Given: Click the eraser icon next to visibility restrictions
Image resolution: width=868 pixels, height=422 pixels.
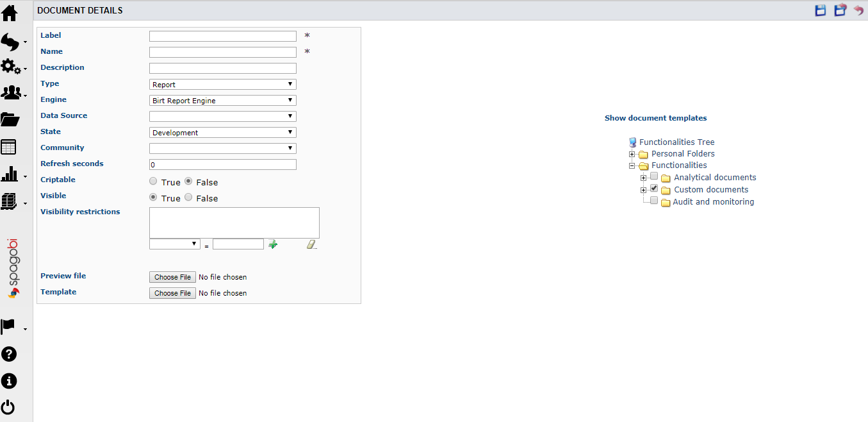Looking at the screenshot, I should [311, 244].
